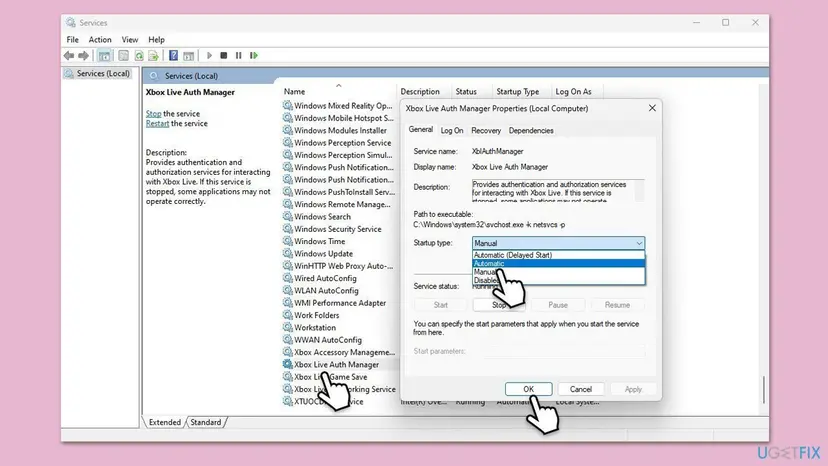Open Help with the blue question-mark icon
Screen dimensions: 828x466
coord(173,55)
